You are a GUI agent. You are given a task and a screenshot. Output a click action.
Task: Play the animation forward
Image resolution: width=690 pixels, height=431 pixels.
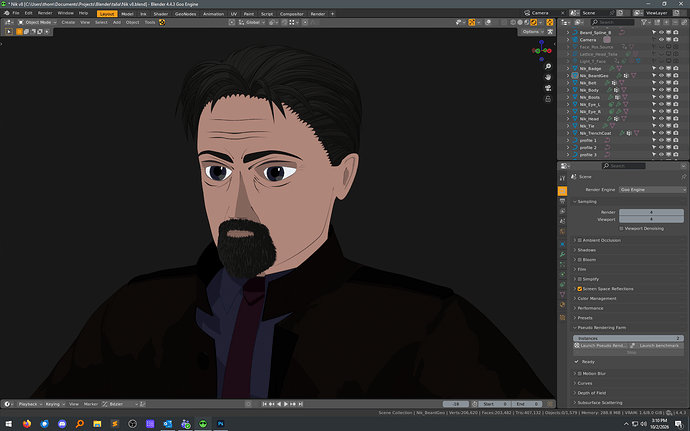pyautogui.click(x=286, y=404)
